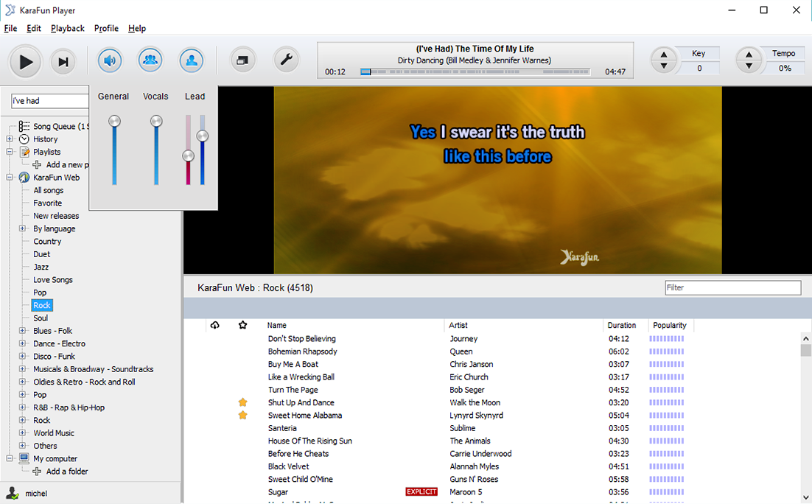Raise the Key with up arrow
The image size is (812, 504).
[x=664, y=55]
